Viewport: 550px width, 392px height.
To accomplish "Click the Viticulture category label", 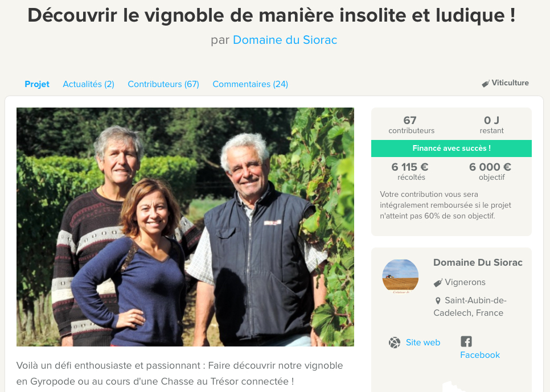I will [x=510, y=83].
